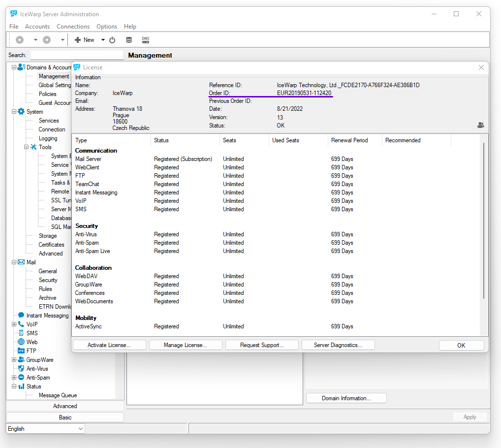Select Management in the tree
The width and height of the screenshot is (501, 448).
(x=54, y=76)
